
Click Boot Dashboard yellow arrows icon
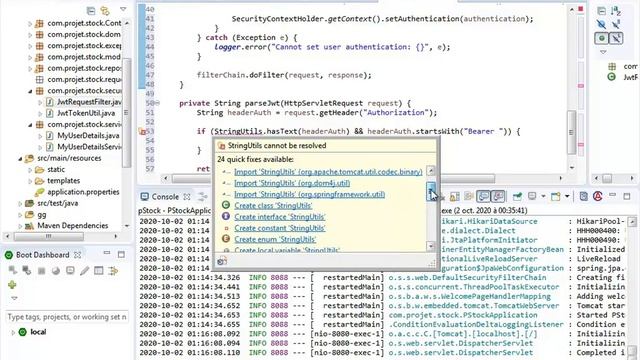pyautogui.click(x=113, y=270)
